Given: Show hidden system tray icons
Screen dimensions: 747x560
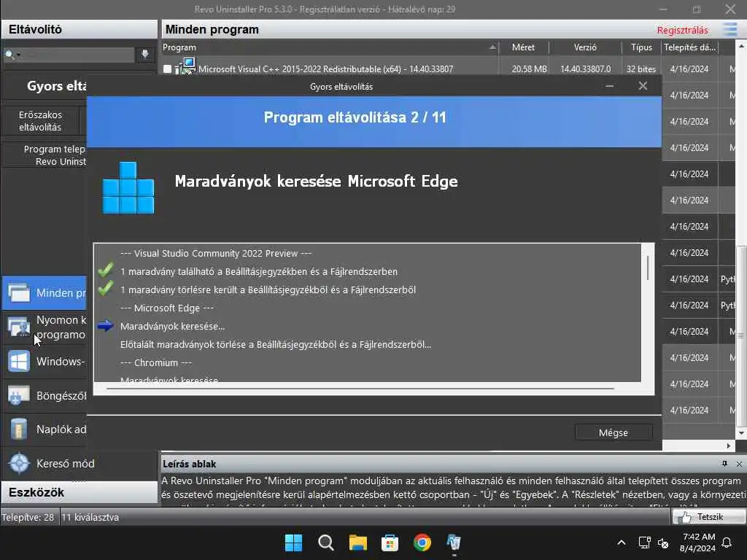Looking at the screenshot, I should pyautogui.click(x=622, y=542).
